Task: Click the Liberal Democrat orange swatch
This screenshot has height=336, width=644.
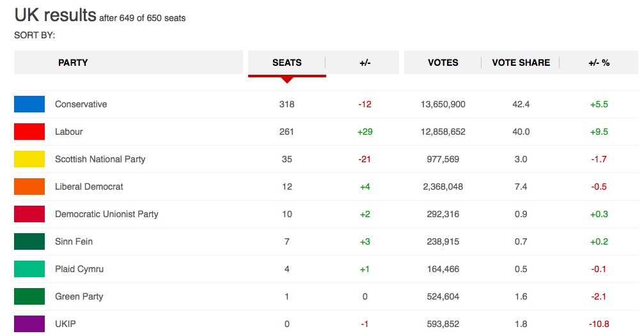Action: pos(29,187)
